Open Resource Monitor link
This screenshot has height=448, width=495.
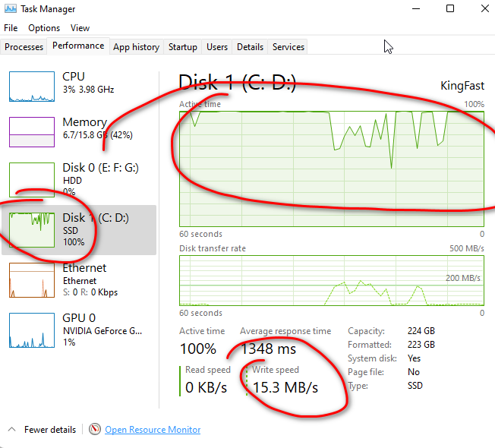(153, 430)
